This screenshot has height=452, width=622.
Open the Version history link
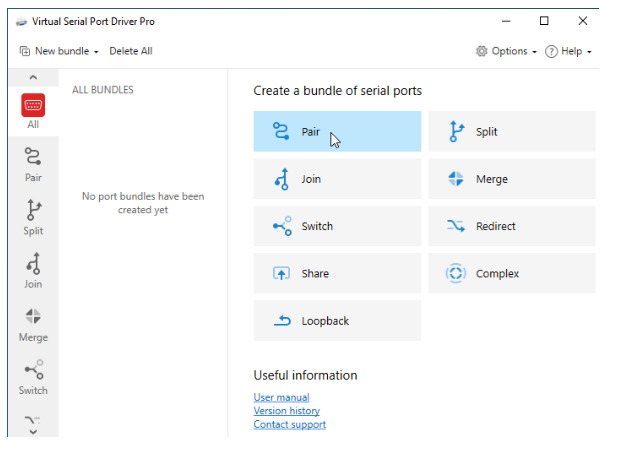[x=286, y=411]
